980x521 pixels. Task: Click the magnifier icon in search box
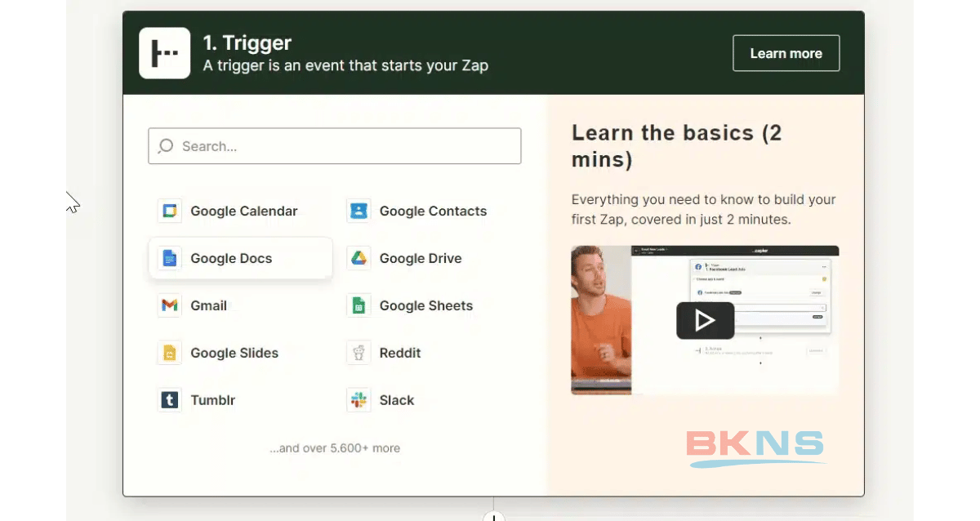[x=166, y=146]
